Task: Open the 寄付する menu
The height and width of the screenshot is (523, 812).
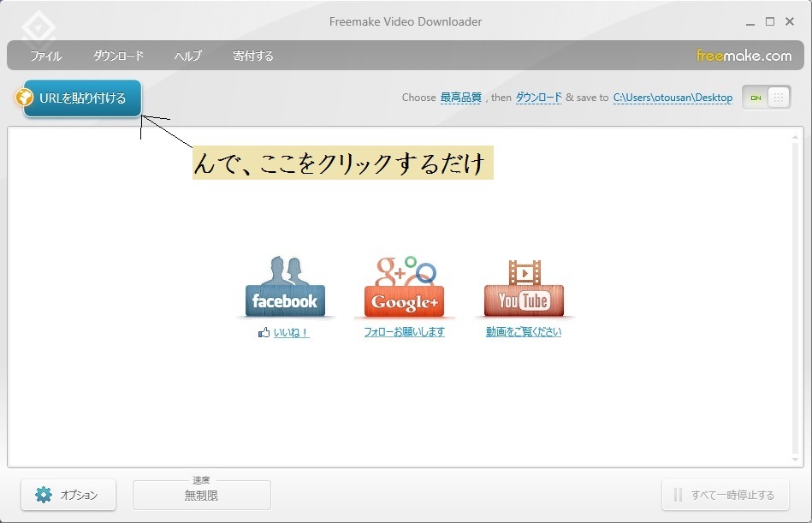Action: [x=253, y=56]
